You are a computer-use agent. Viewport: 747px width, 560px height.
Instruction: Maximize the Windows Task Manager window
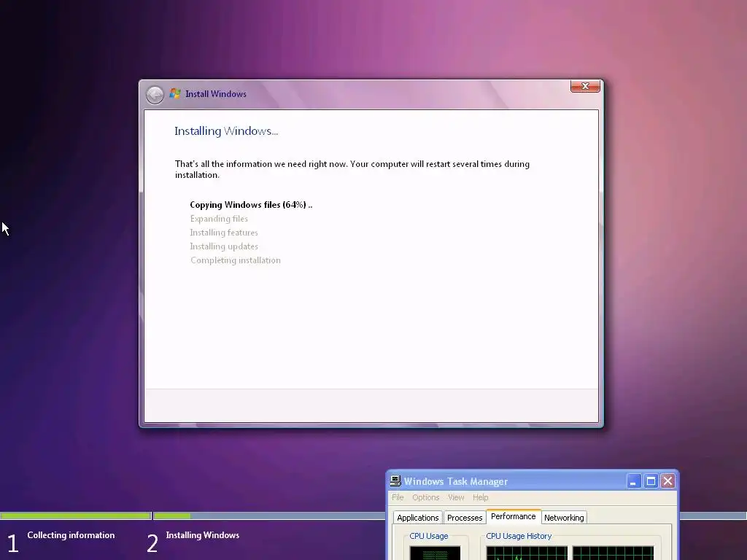click(651, 481)
